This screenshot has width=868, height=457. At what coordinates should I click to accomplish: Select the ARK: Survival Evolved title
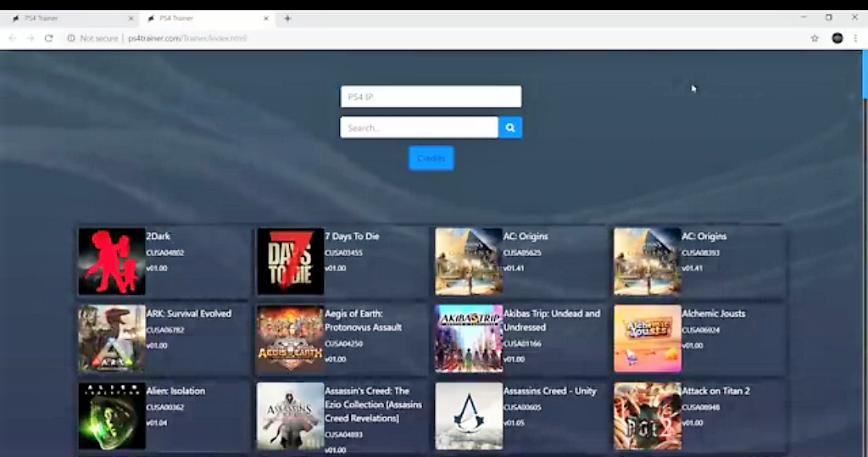coord(189,314)
